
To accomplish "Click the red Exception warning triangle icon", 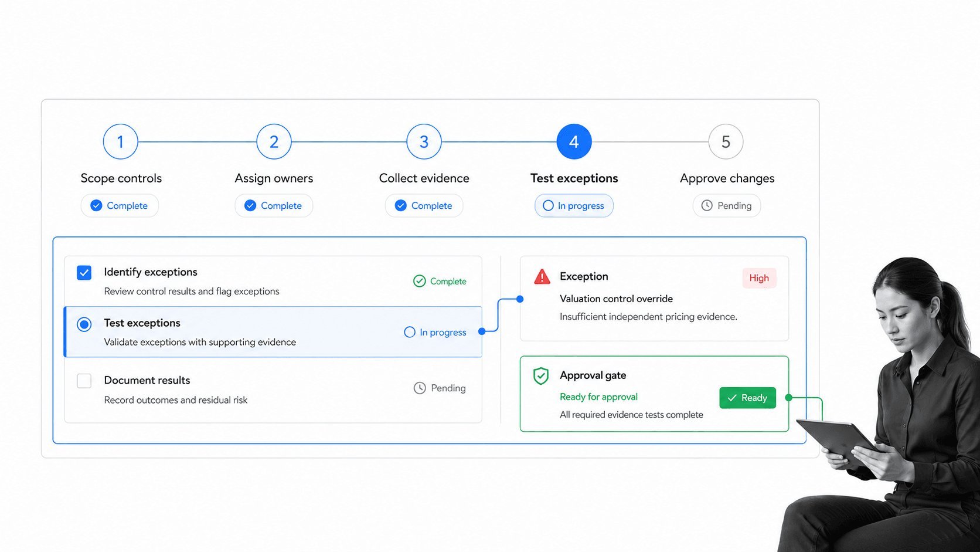I will coord(542,276).
